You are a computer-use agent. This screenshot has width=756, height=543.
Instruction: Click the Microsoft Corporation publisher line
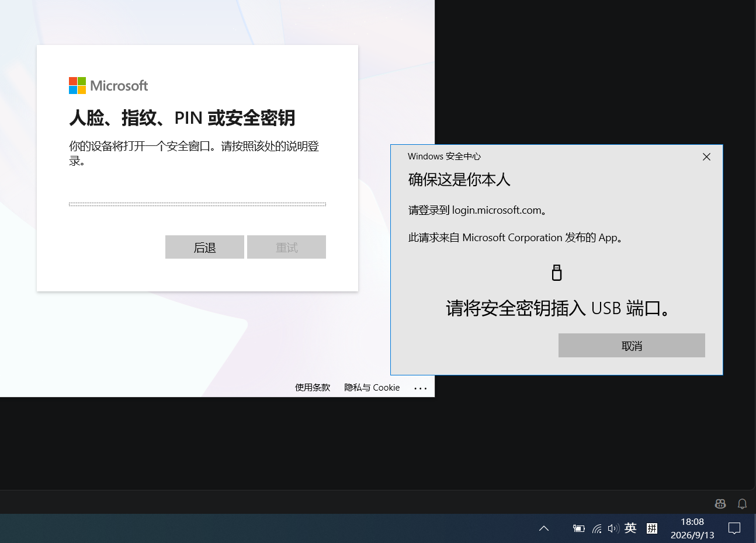click(x=516, y=238)
